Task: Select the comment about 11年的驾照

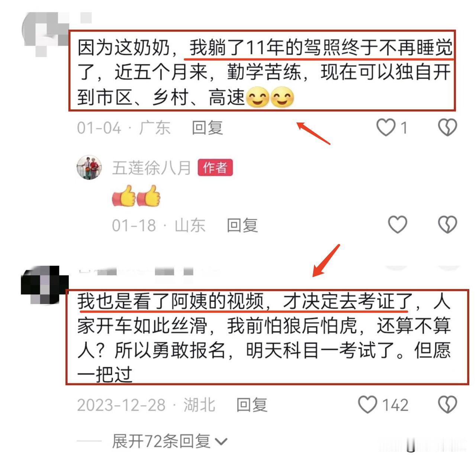Action: coord(262,71)
